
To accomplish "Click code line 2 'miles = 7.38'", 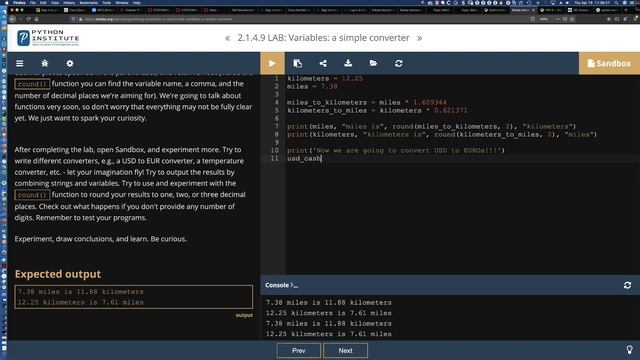I will [x=312, y=87].
